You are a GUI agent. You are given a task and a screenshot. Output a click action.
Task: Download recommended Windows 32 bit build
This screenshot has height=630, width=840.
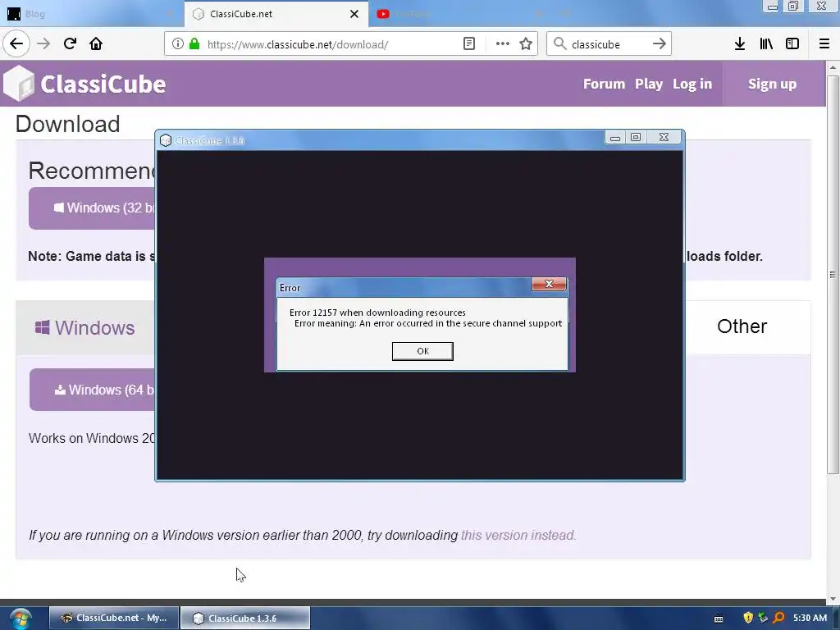[x=92, y=208]
